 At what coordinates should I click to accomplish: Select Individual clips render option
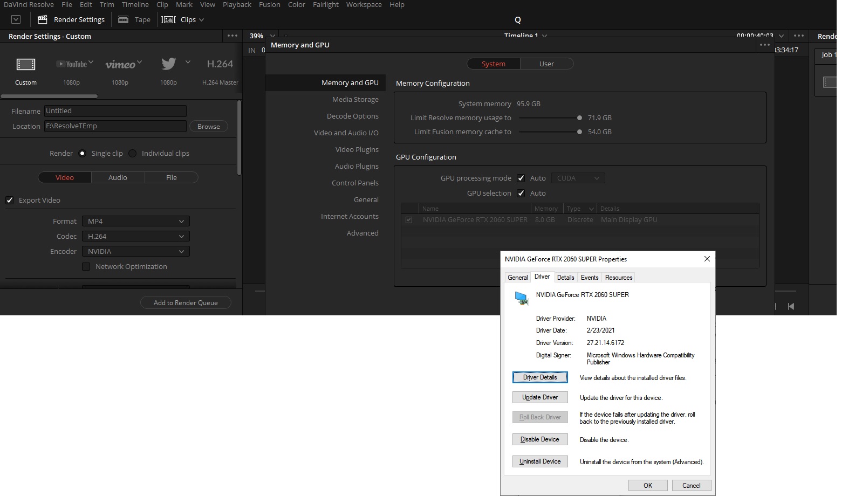pos(132,153)
